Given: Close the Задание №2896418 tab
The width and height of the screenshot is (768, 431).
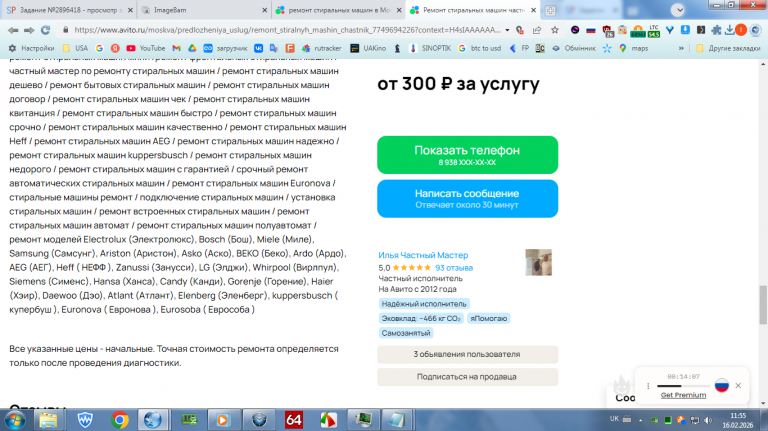Looking at the screenshot, I should tap(130, 10).
